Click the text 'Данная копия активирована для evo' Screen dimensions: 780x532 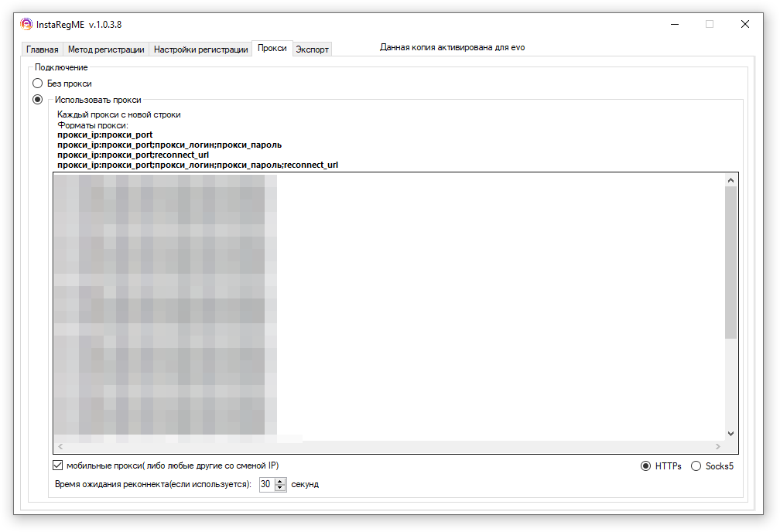tap(452, 47)
